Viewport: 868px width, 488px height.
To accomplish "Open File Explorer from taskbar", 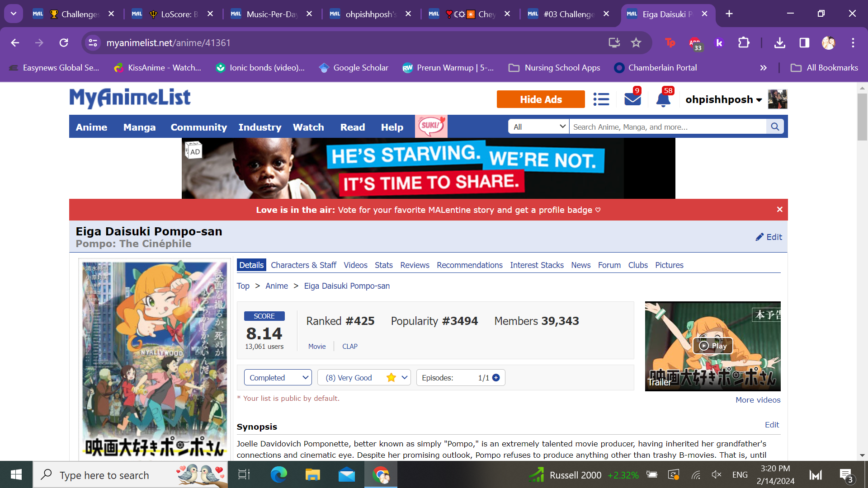I will (x=312, y=475).
